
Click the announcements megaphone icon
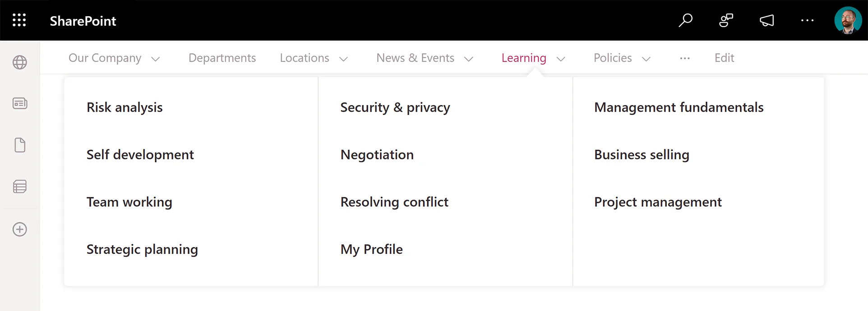click(x=766, y=20)
